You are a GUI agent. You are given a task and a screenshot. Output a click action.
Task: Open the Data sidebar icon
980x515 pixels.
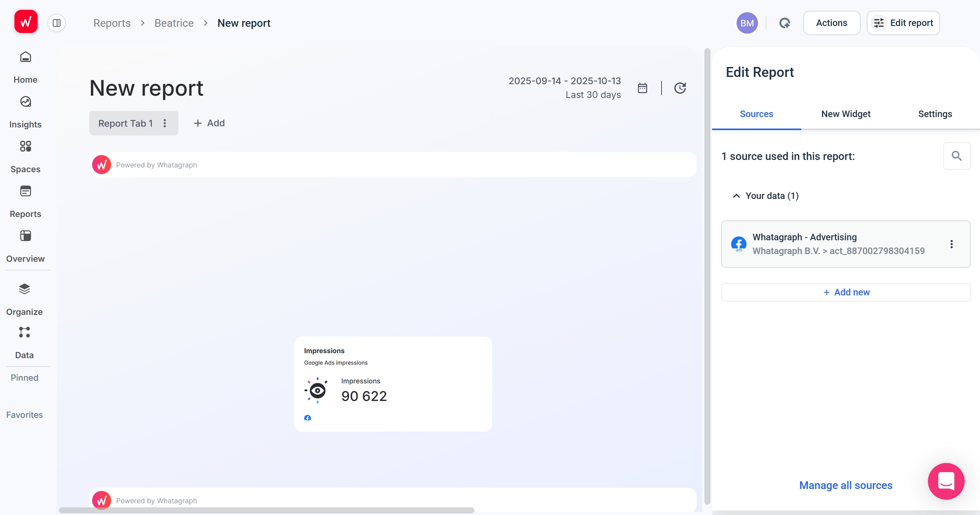tap(24, 332)
